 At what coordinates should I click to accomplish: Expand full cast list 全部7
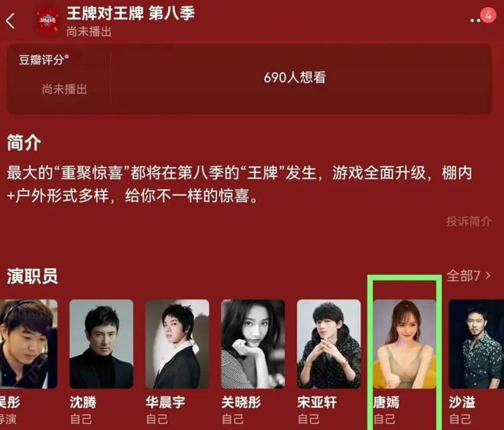coord(468,276)
